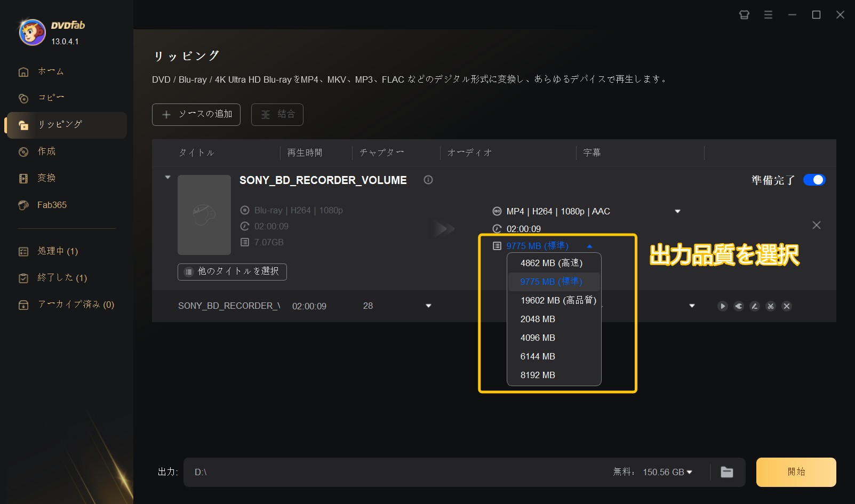Image resolution: width=855 pixels, height=504 pixels.
Task: Click the 02:00:09 duration cell in title row
Action: (x=309, y=306)
